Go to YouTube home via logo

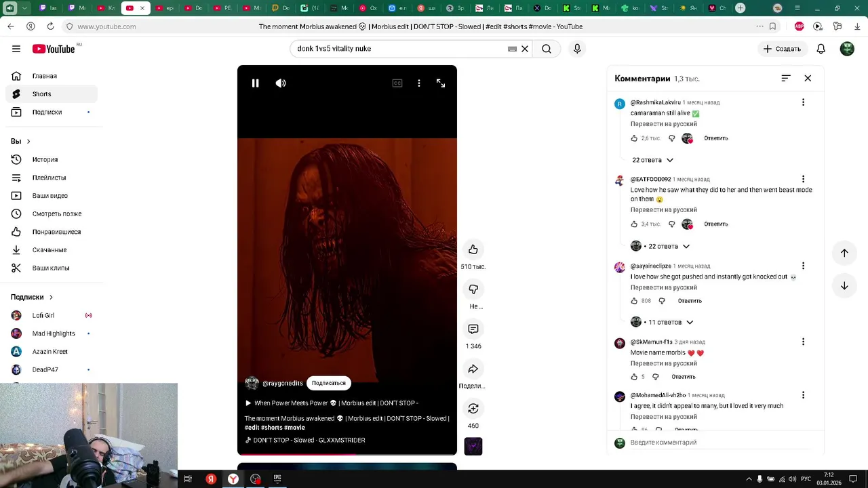click(54, 49)
